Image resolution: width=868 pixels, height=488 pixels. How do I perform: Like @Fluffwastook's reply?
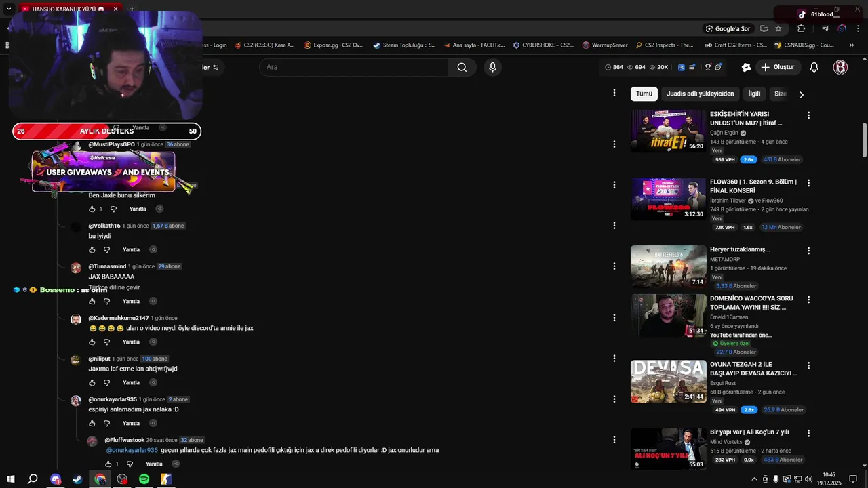108,464
